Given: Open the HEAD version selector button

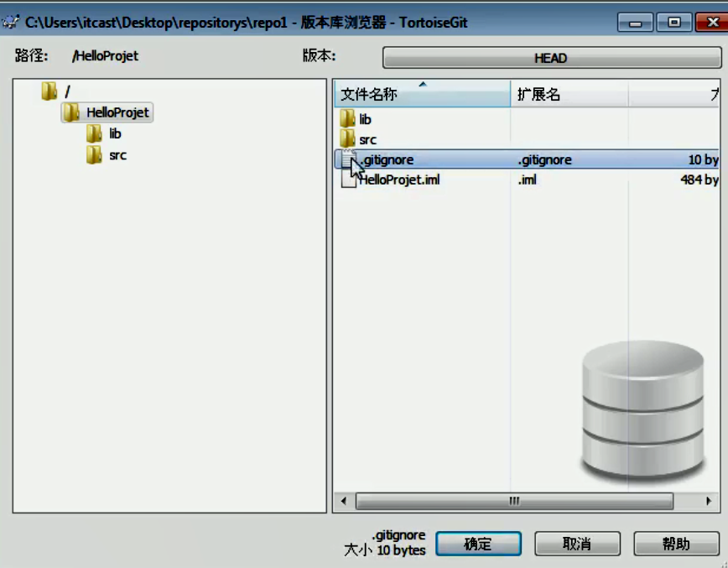Looking at the screenshot, I should click(x=551, y=58).
